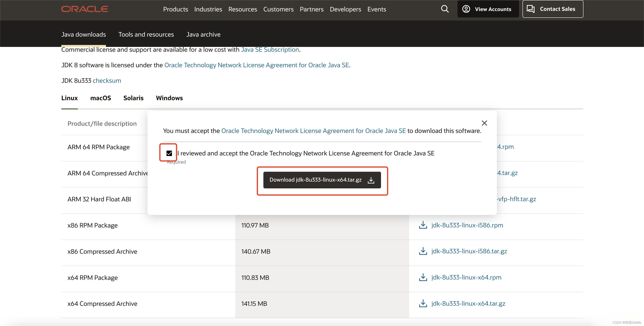Click Download jdk-8u333-linux-x64.tar.gz button
Image resolution: width=644 pixels, height=326 pixels.
[322, 180]
